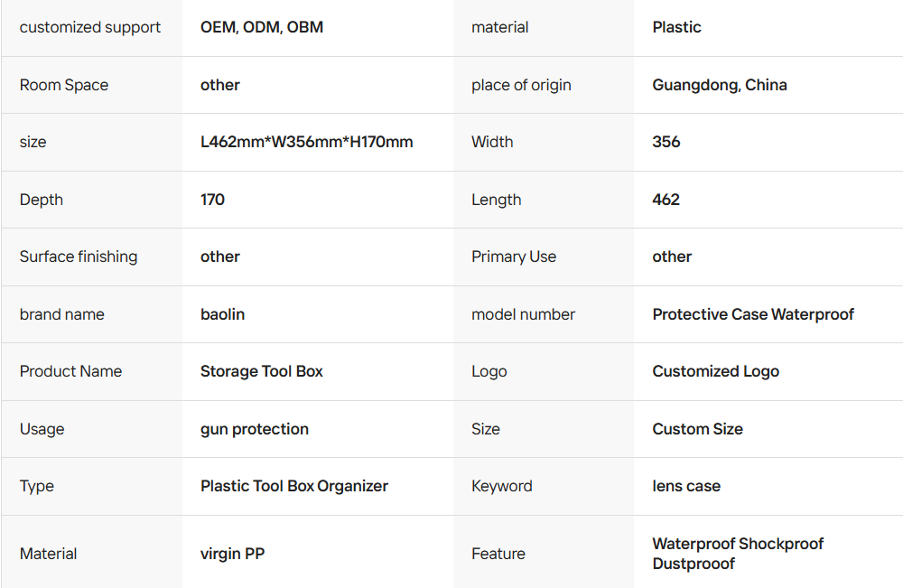Click the 'Storage Tool Box' product name
The height and width of the screenshot is (588, 903).
(261, 371)
